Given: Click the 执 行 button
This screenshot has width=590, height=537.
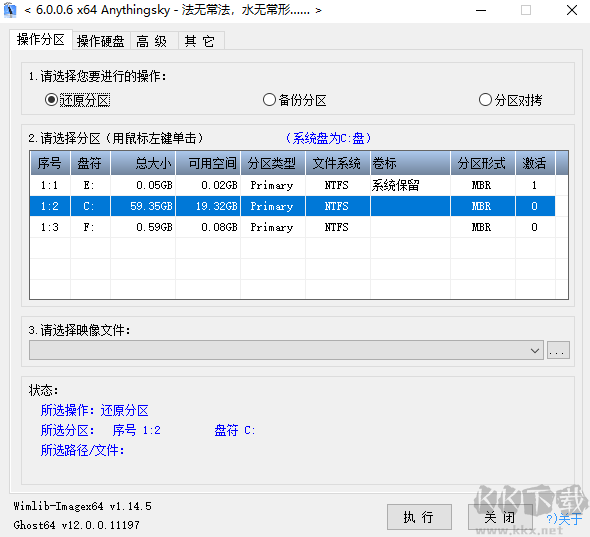Looking at the screenshot, I should click(419, 517).
